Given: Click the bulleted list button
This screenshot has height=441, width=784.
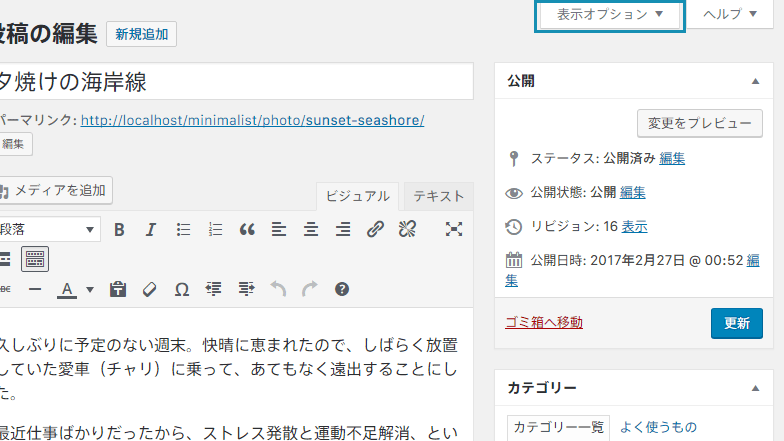Looking at the screenshot, I should [183, 229].
